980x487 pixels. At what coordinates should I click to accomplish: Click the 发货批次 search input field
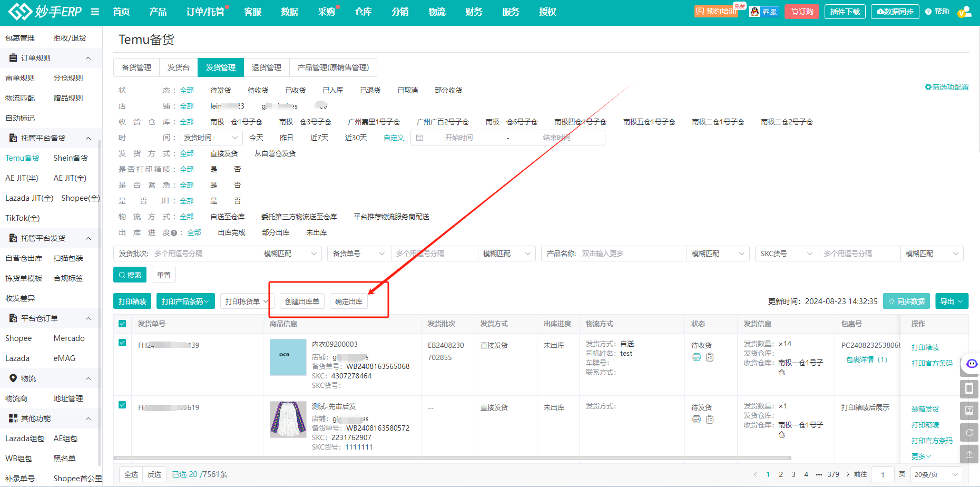[x=205, y=254]
